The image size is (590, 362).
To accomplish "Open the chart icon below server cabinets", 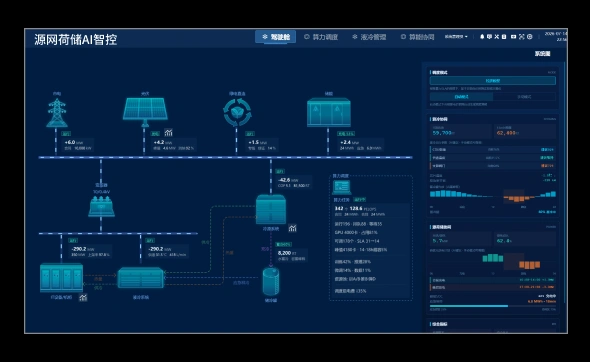I will [83, 298].
